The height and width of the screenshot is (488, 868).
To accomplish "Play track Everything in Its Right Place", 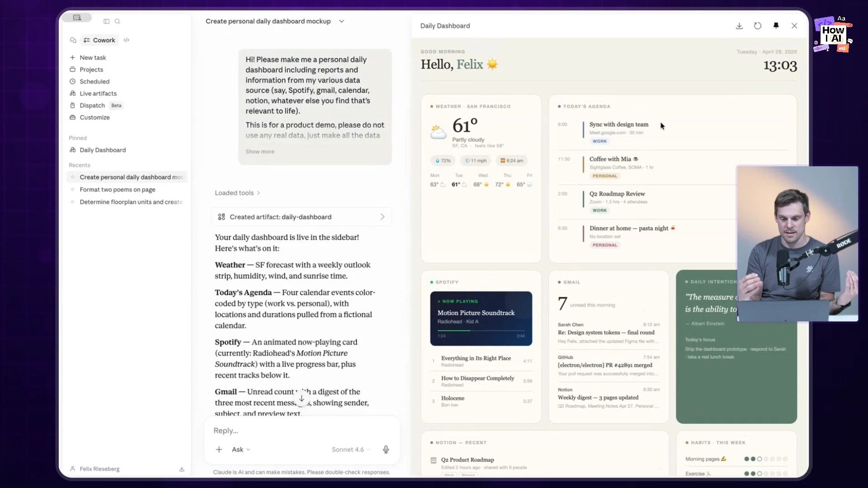I will 481,361.
